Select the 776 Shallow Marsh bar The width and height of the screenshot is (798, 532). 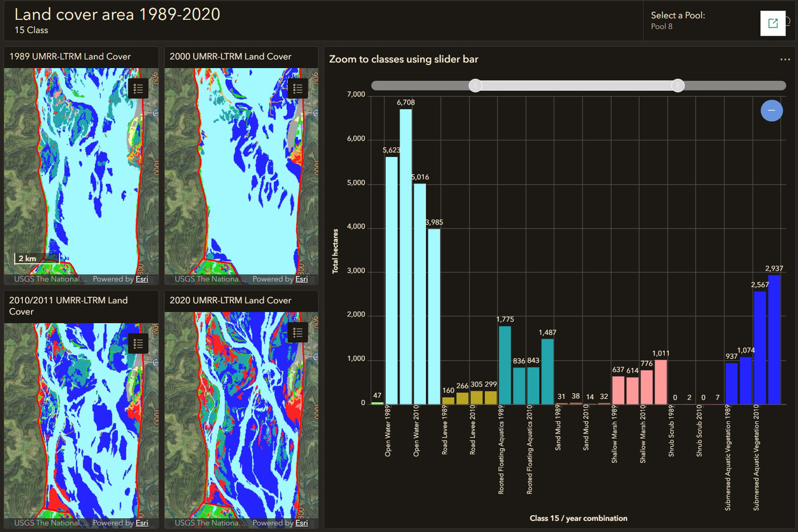coord(647,388)
